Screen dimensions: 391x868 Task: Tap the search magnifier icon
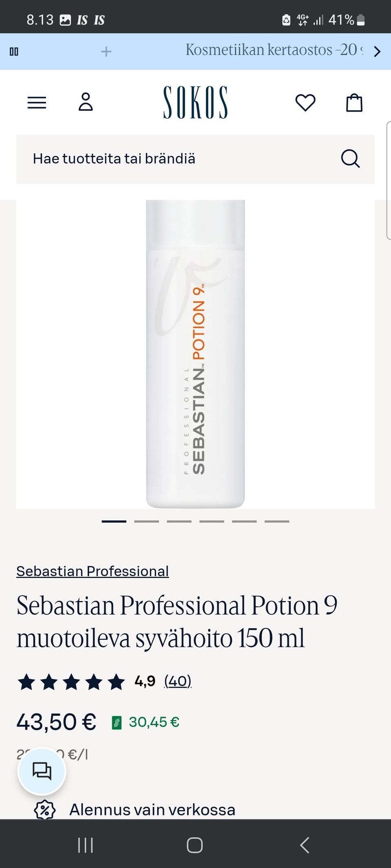pos(350,159)
